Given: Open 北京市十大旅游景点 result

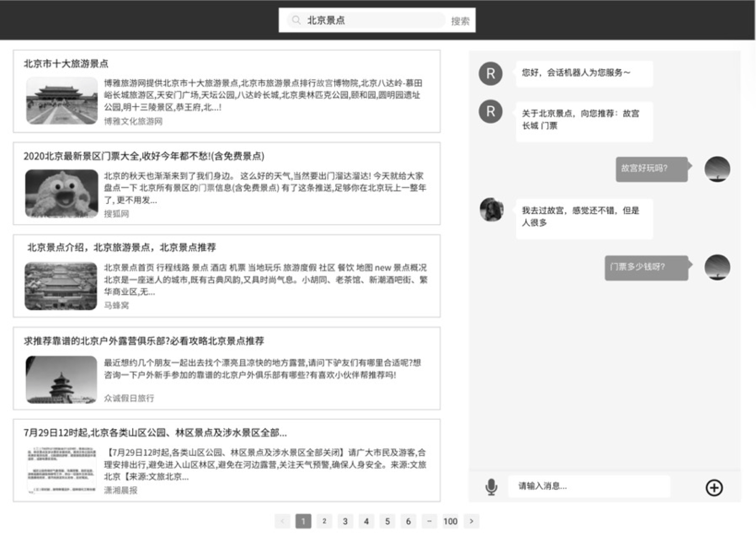Looking at the screenshot, I should [x=66, y=64].
